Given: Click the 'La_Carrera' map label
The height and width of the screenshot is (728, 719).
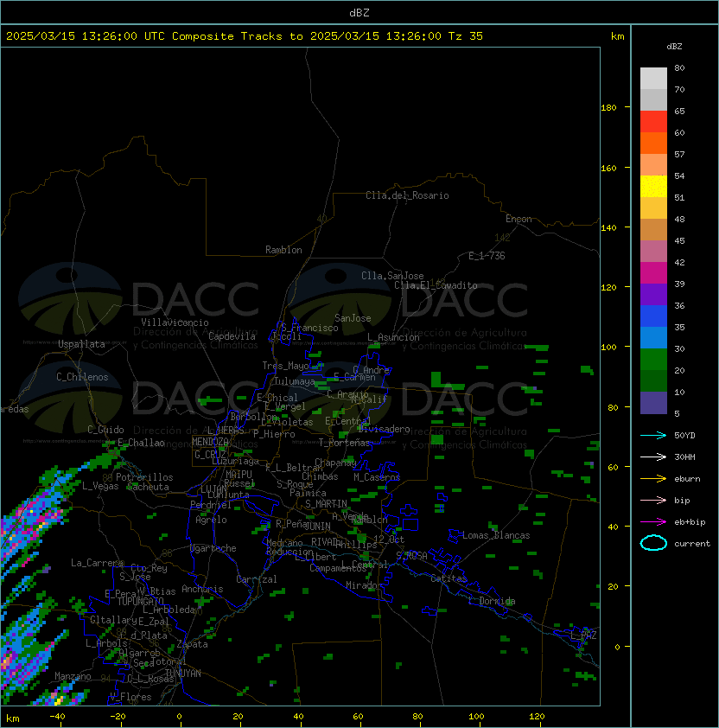Looking at the screenshot, I should pos(97,563).
